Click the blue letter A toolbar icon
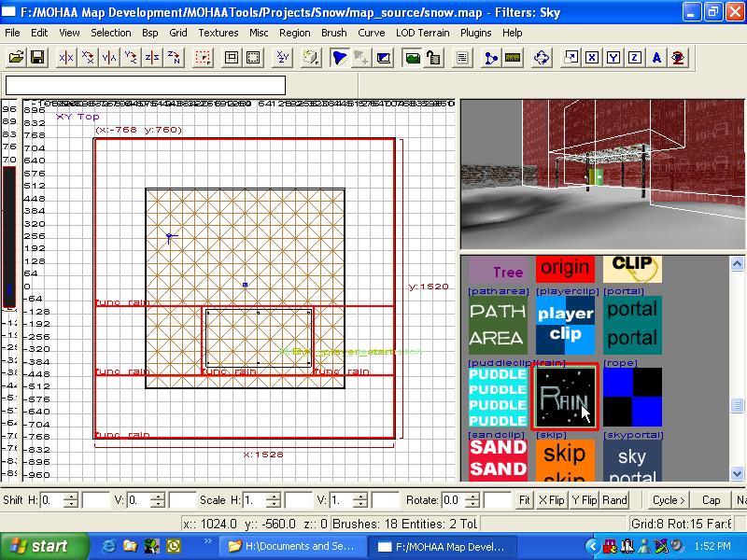Screen dimensions: 747x560 tap(656, 58)
